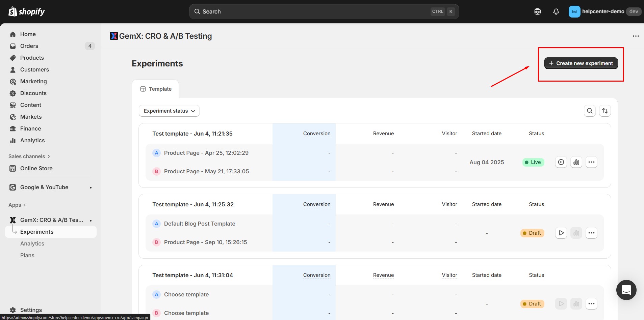
Task: Open more options for 11:25:32 experiment
Action: [x=591, y=233]
